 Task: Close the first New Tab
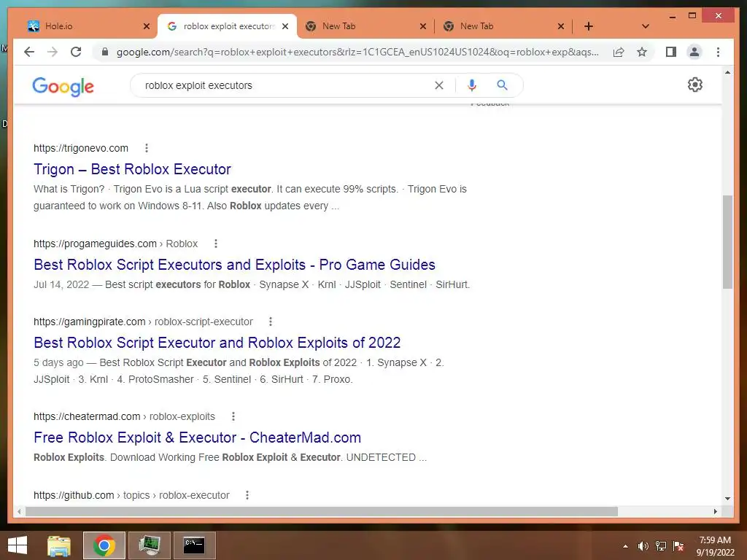coord(423,26)
